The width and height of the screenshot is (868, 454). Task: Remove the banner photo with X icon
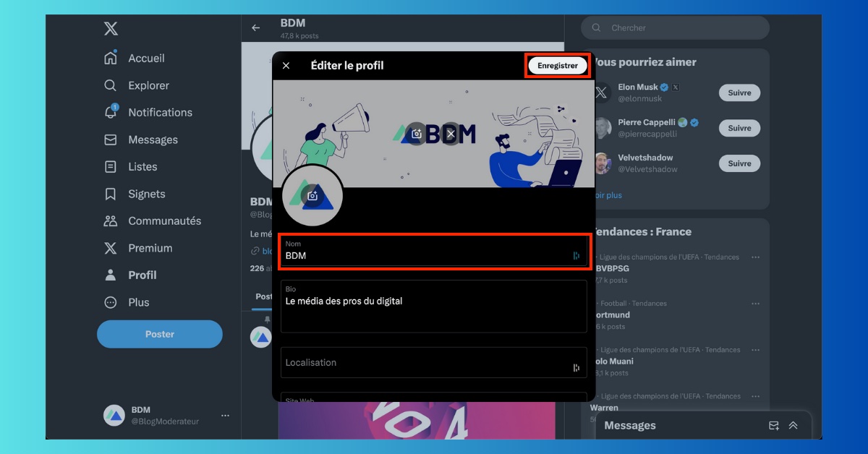[x=451, y=134]
